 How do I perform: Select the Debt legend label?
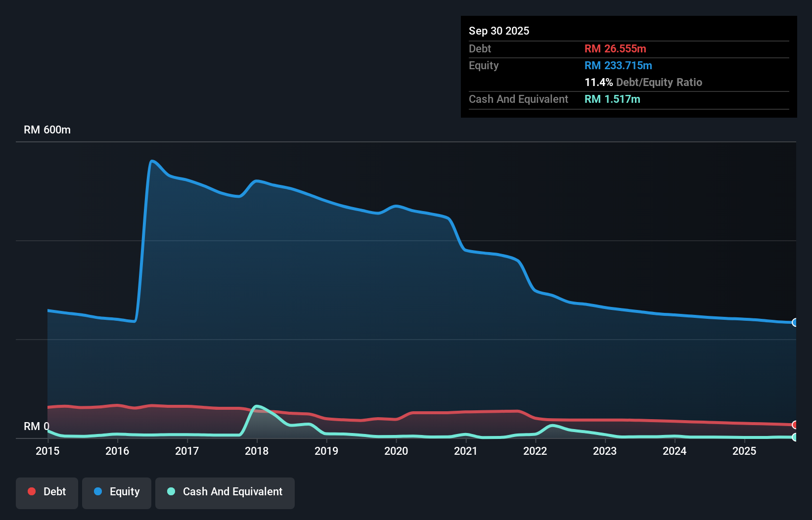(54, 491)
